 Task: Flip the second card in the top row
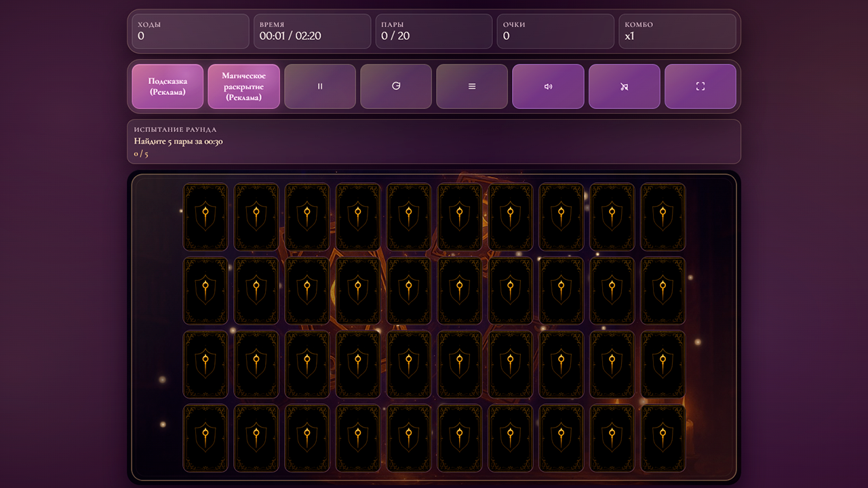coord(256,217)
